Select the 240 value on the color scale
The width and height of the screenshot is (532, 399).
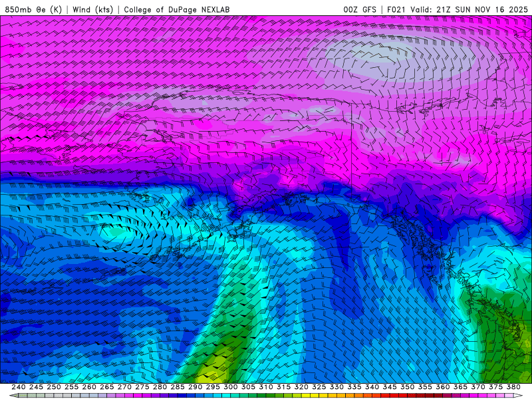point(19,387)
